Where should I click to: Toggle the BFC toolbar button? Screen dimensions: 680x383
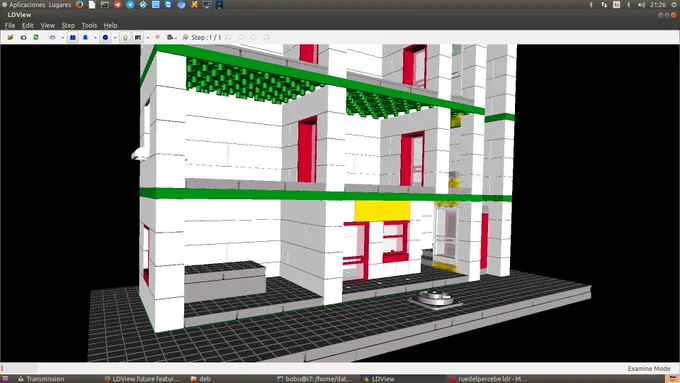[138, 37]
